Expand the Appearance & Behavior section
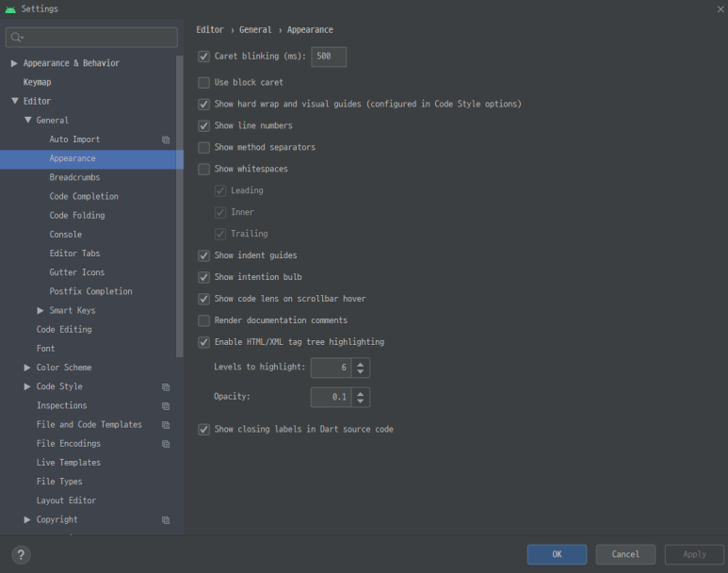 point(14,63)
